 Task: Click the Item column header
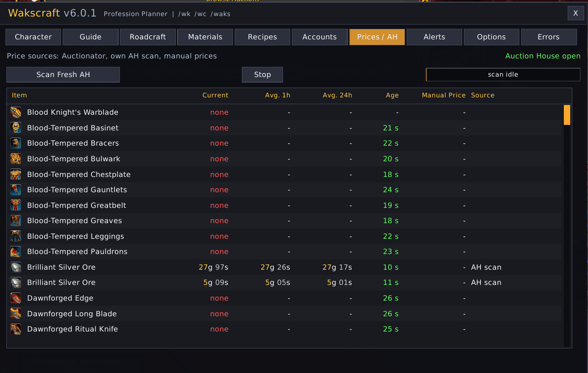pyautogui.click(x=19, y=95)
